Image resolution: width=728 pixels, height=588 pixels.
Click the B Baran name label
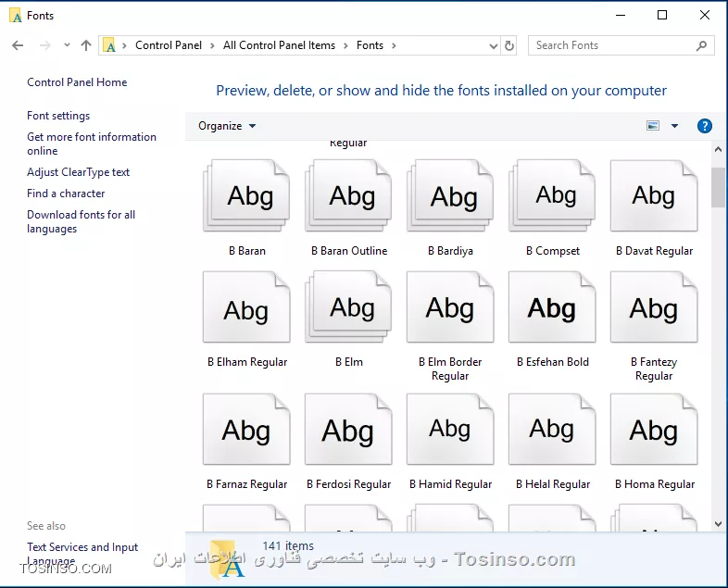(247, 251)
